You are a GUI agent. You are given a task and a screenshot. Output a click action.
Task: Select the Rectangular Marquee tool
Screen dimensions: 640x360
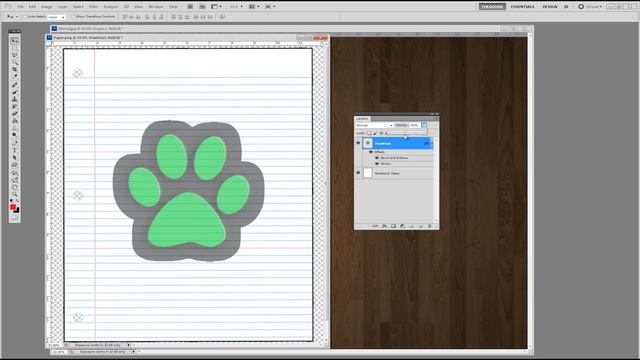[x=15, y=48]
